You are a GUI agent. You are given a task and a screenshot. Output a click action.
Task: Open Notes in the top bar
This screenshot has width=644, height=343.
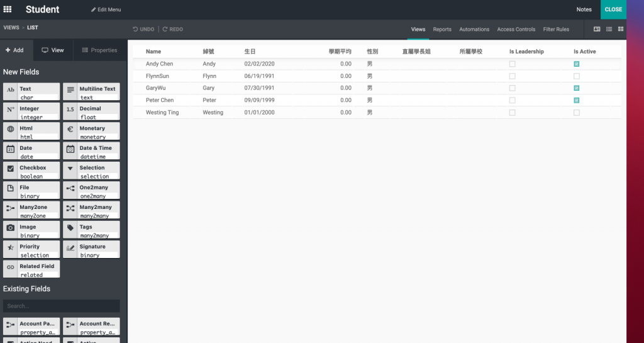584,9
